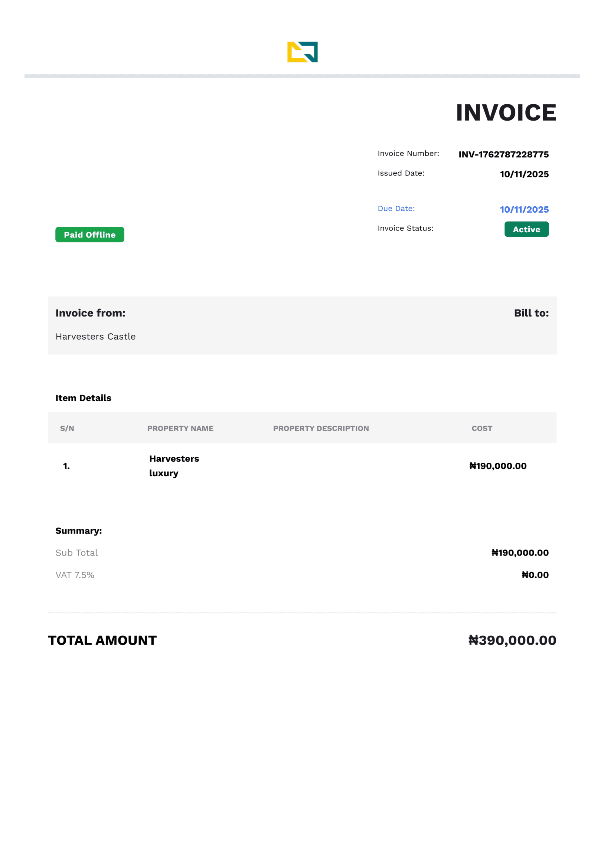Click the INVOICE heading
This screenshot has height=868, width=614.
tap(506, 113)
